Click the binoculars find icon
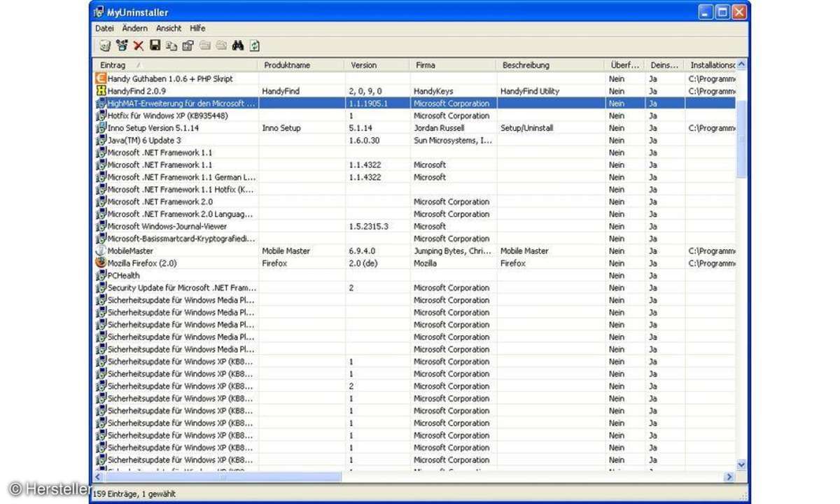 pos(238,46)
